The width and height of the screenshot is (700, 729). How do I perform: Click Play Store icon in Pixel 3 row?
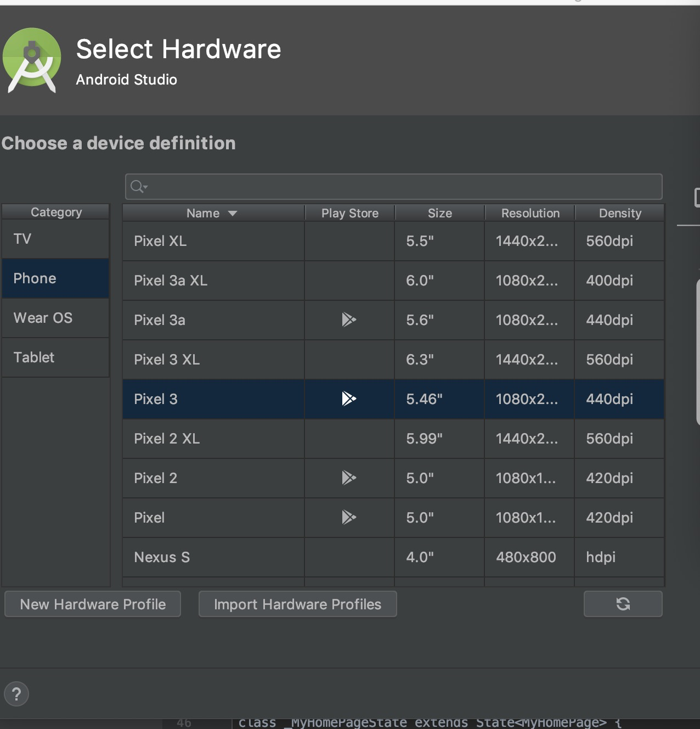point(349,399)
